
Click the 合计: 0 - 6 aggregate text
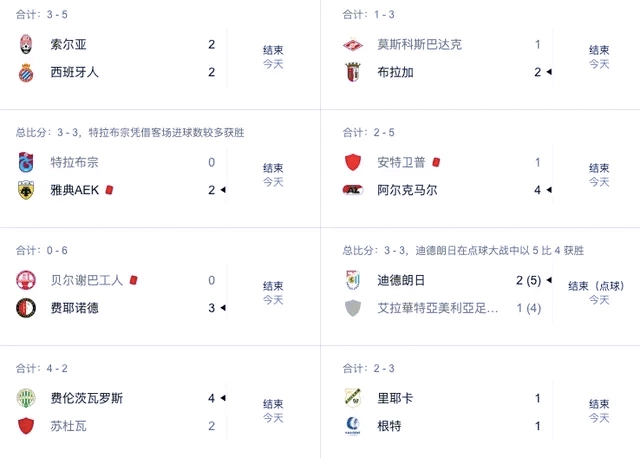pyautogui.click(x=42, y=250)
